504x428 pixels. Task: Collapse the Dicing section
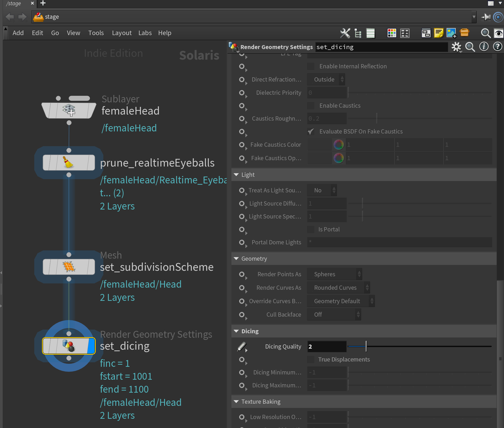click(236, 331)
